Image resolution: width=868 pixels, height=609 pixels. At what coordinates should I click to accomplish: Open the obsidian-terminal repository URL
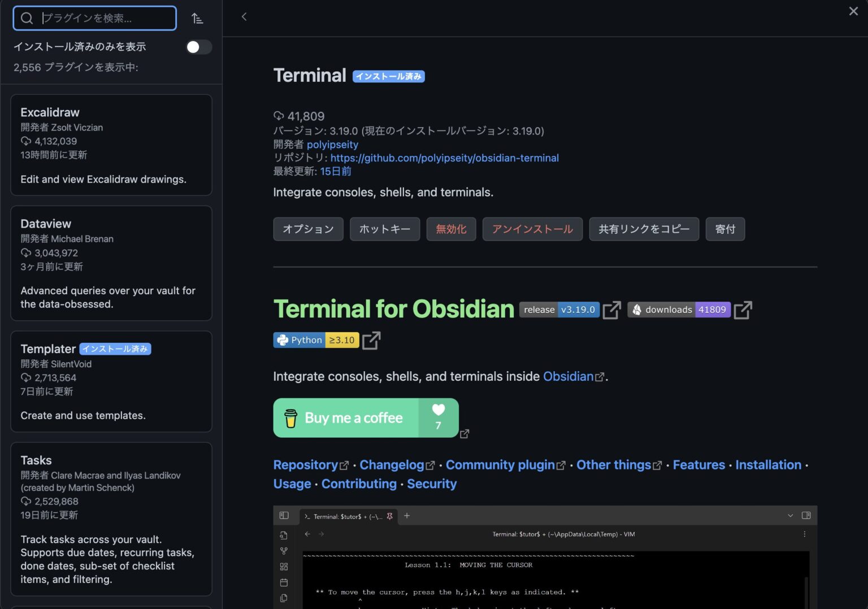coord(444,158)
